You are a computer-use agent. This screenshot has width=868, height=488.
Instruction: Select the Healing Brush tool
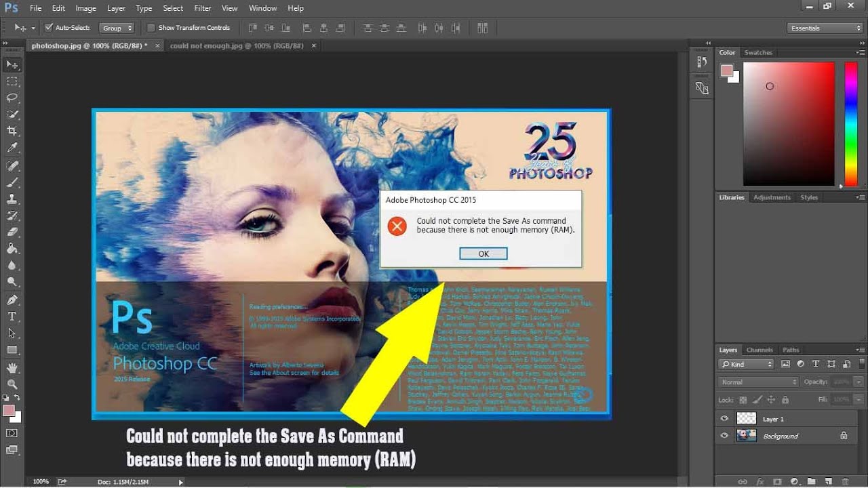pos(12,166)
